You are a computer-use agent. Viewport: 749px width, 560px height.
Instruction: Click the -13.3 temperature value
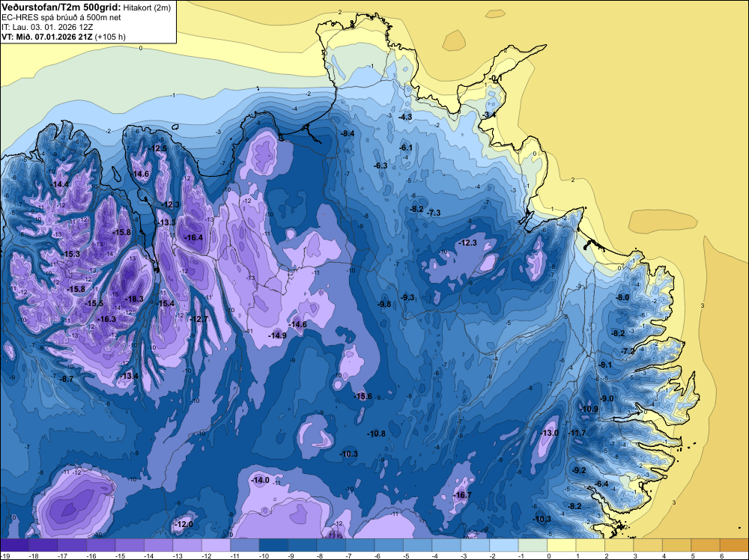pyautogui.click(x=167, y=222)
